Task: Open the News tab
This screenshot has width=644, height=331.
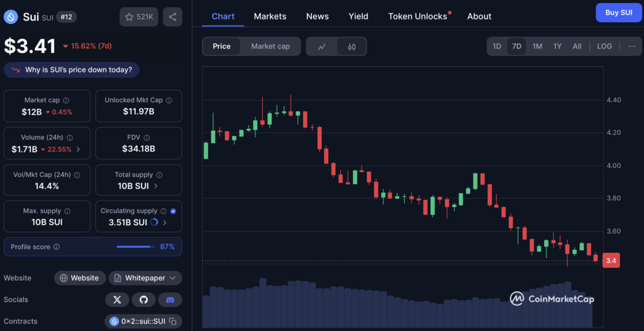Action: coord(318,16)
